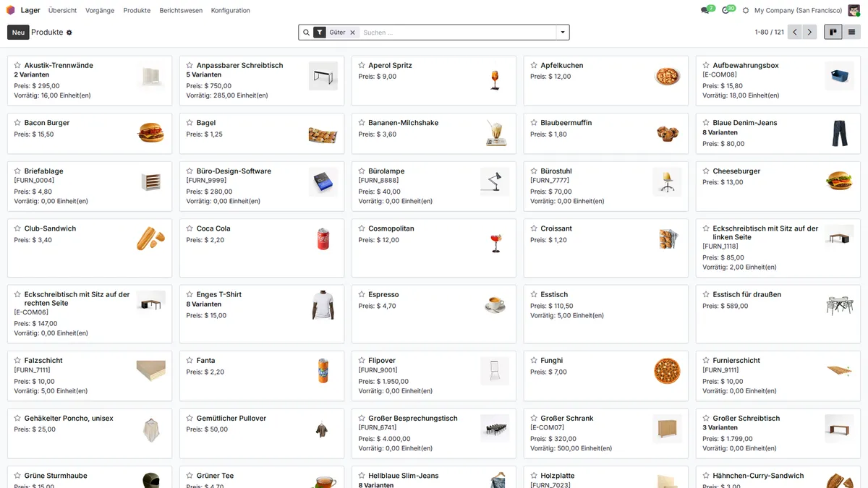
Task: Click the "[E-COM06]" reference text
Action: [x=31, y=312]
